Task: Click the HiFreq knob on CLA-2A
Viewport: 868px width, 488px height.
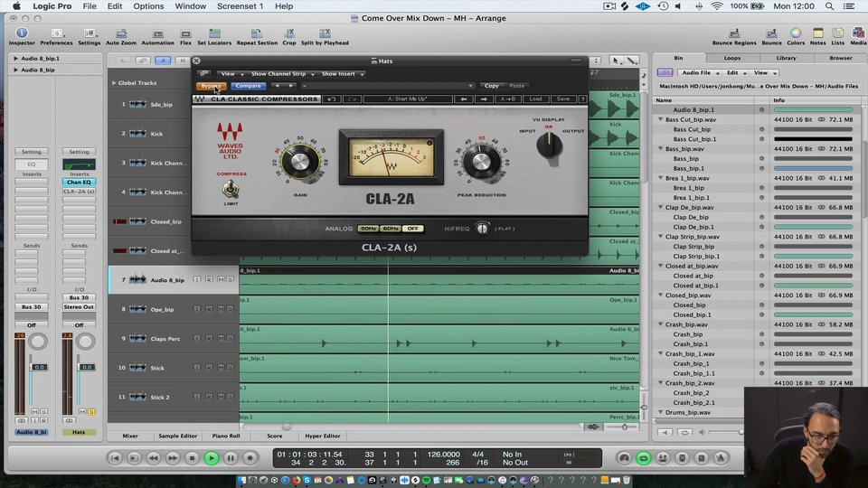Action: [482, 229]
